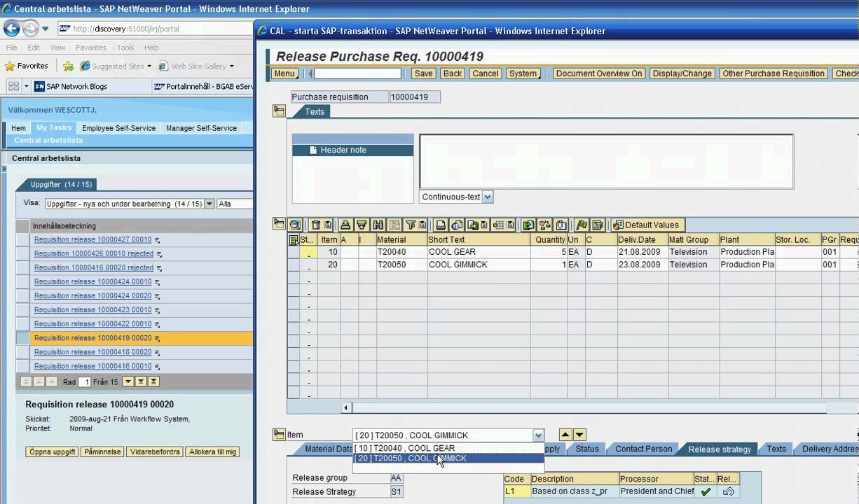Click the Save button
This screenshot has width=859, height=504.
[x=423, y=73]
